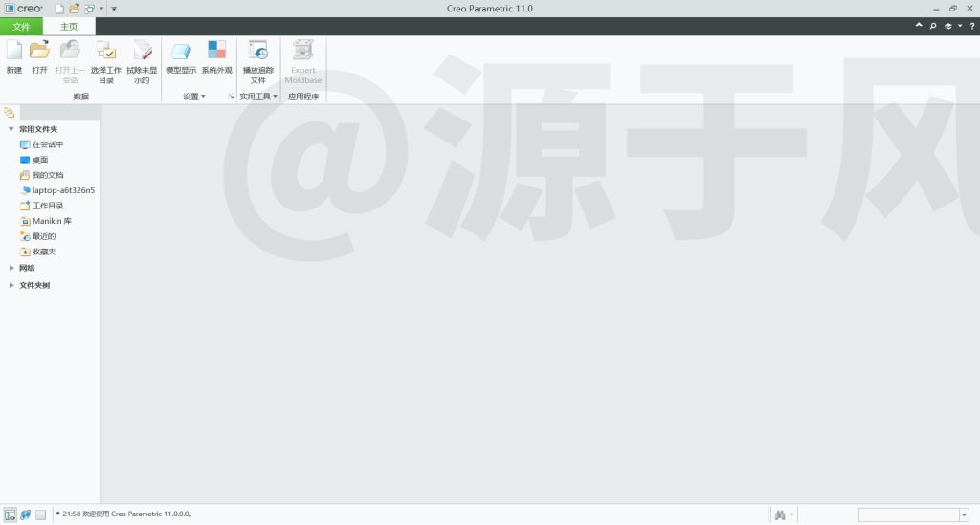980x525 pixels.
Task: Select 我的文档 folder
Action: tap(41, 175)
